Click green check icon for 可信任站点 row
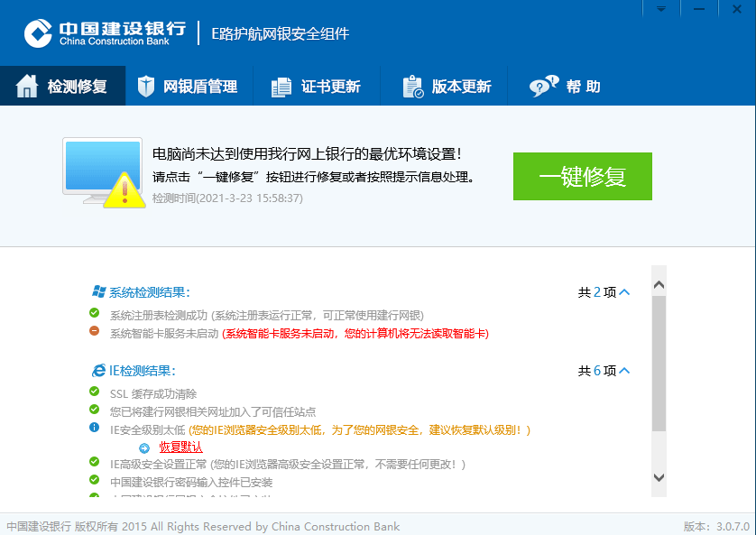This screenshot has height=535, width=756. tap(95, 410)
